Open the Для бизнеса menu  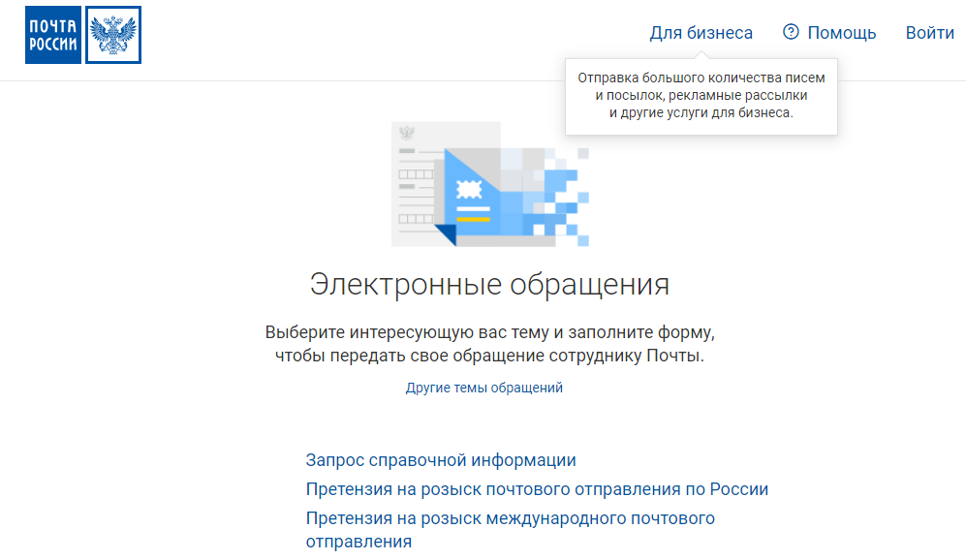click(x=701, y=32)
